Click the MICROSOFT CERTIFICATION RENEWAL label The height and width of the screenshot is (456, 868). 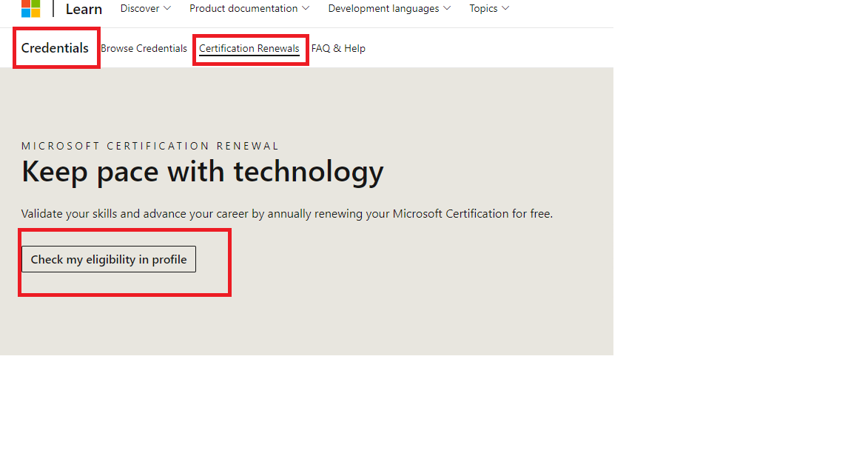coord(149,145)
